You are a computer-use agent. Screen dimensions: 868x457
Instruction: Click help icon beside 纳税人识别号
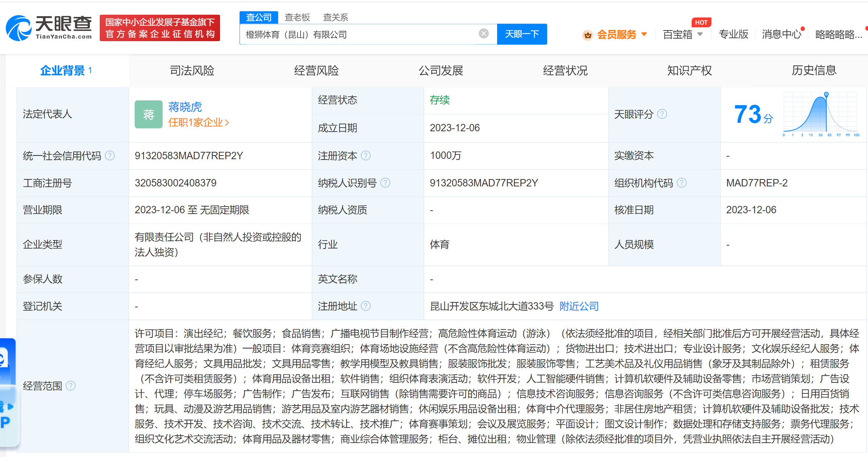pyautogui.click(x=385, y=183)
